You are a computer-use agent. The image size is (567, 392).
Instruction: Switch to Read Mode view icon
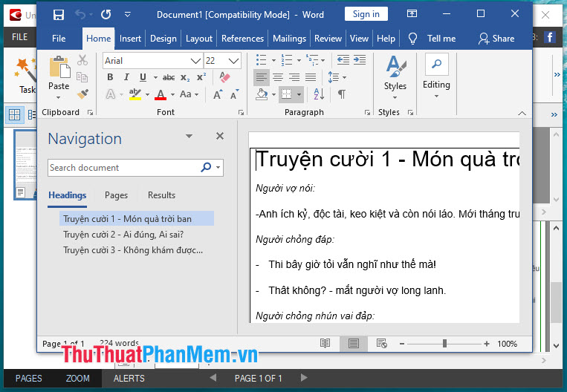(x=325, y=343)
